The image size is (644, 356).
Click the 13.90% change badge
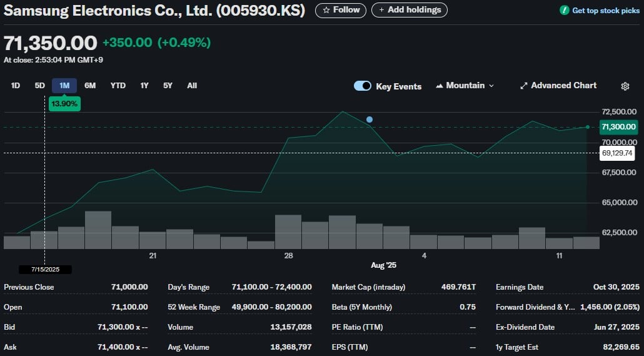pyautogui.click(x=64, y=104)
